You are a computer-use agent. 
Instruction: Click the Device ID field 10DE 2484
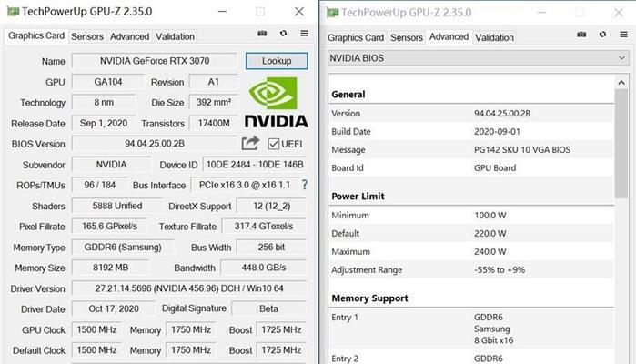(x=255, y=165)
